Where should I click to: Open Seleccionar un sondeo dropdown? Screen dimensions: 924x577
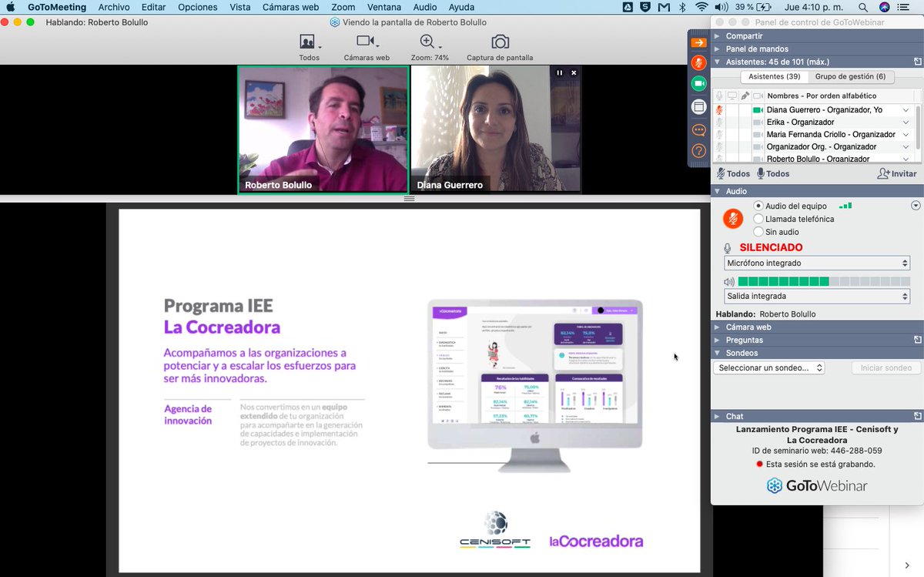[769, 367]
